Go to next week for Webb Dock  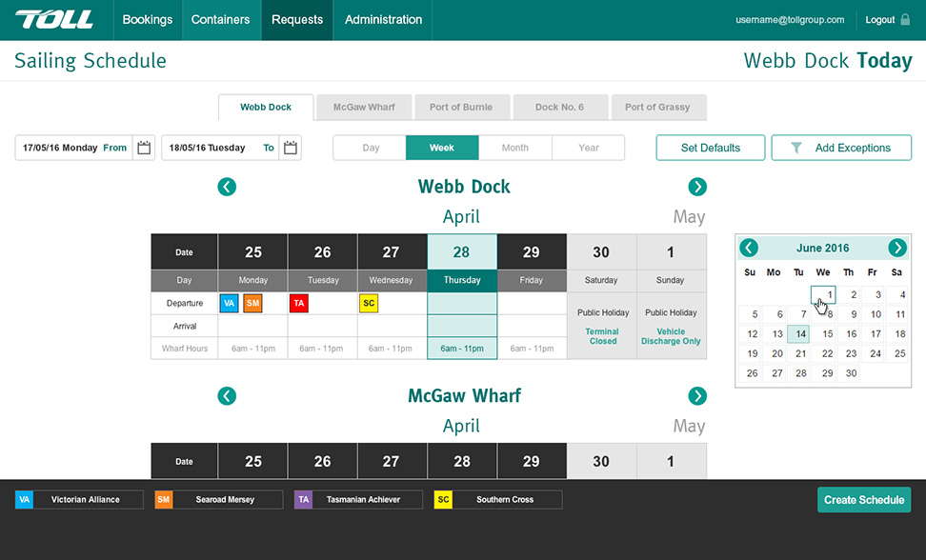697,187
